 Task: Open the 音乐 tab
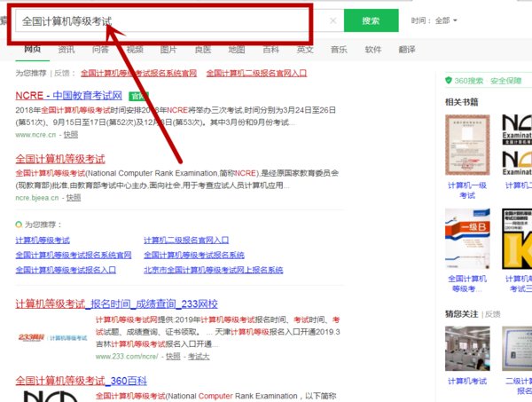(339, 50)
